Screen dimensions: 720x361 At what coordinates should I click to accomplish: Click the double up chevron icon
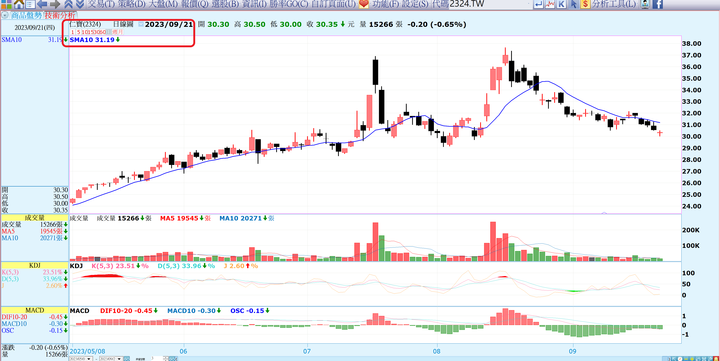68,4
